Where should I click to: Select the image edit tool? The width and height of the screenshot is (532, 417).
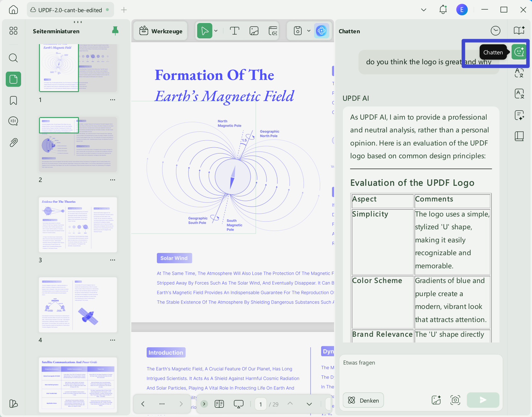click(x=254, y=31)
